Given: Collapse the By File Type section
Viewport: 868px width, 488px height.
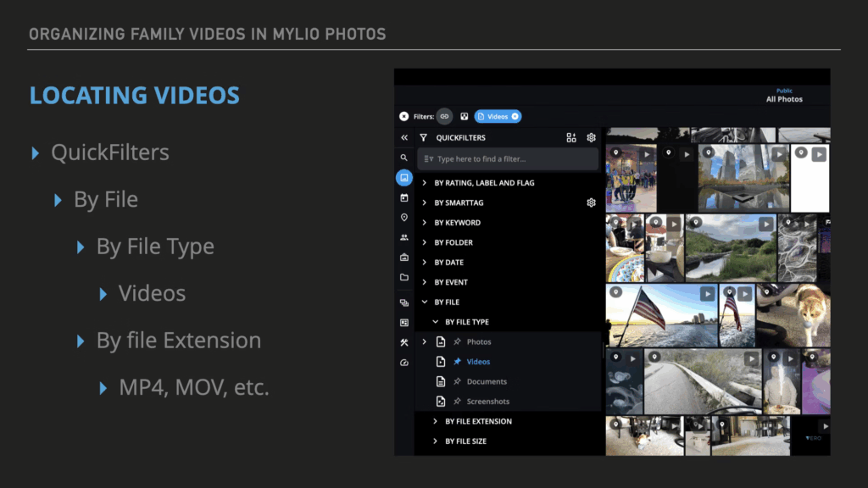Looking at the screenshot, I should pos(435,322).
